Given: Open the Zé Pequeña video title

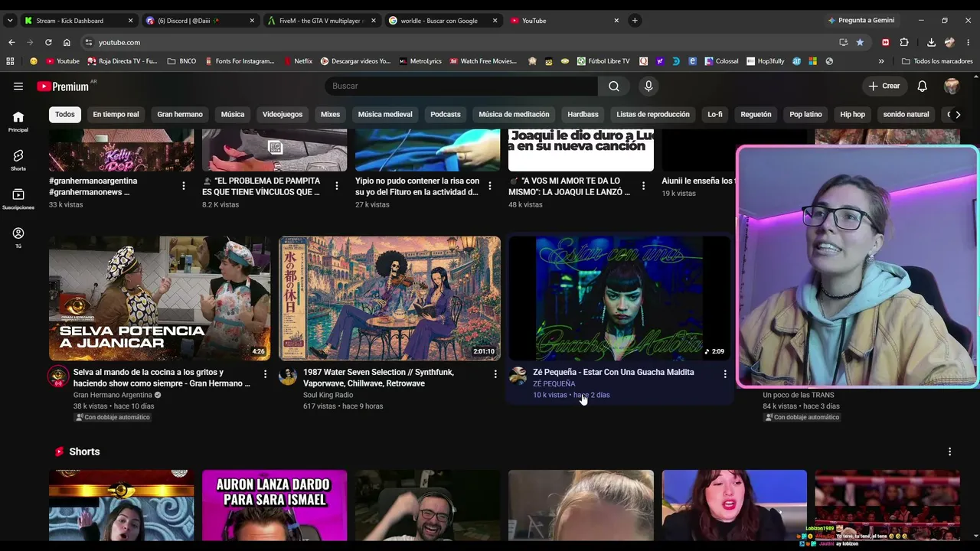Looking at the screenshot, I should coord(613,372).
